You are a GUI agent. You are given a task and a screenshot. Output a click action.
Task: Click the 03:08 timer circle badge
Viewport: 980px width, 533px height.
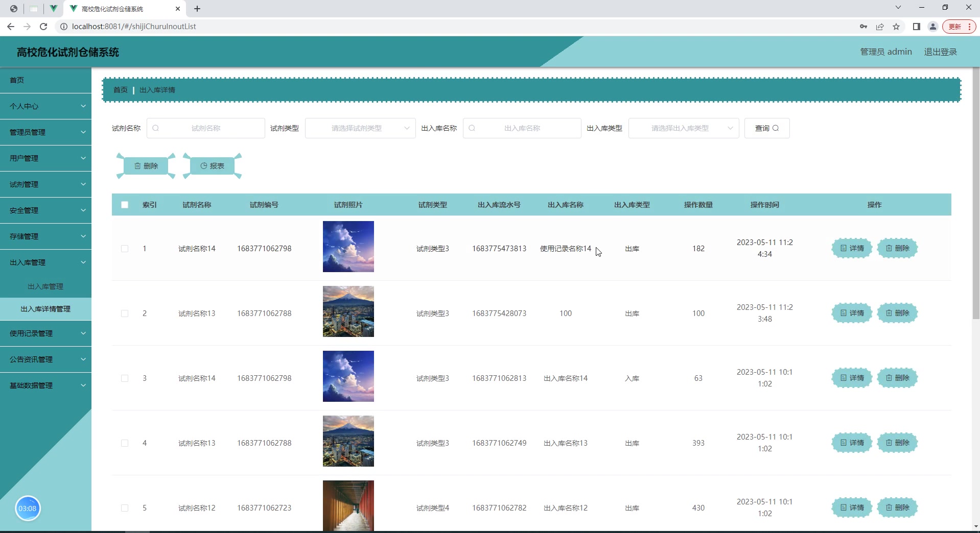[x=28, y=508]
